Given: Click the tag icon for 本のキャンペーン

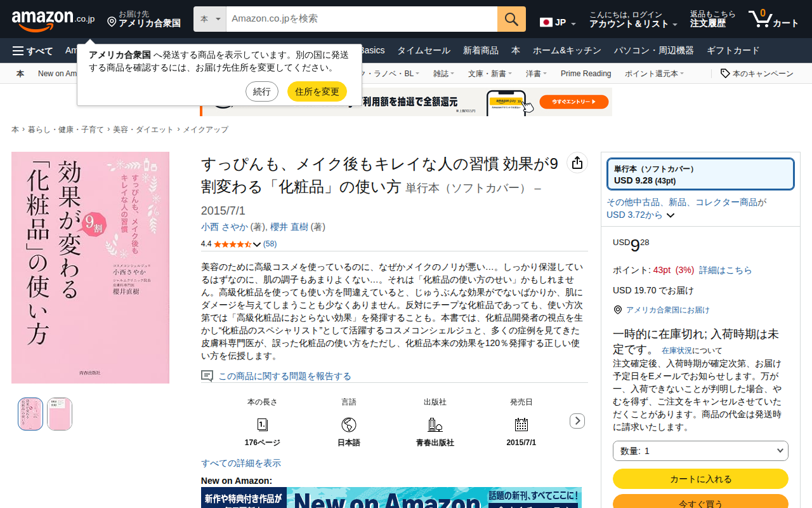Looking at the screenshot, I should pyautogui.click(x=725, y=74).
